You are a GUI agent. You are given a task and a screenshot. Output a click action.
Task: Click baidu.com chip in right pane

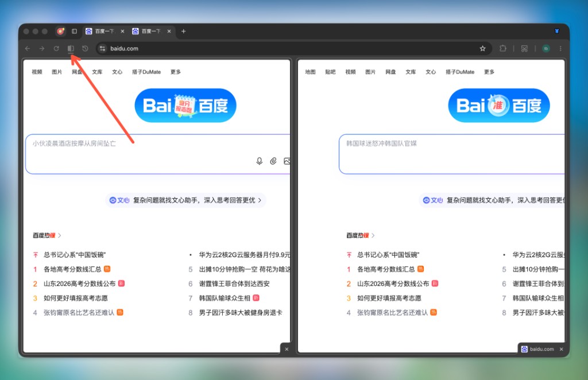tap(537, 349)
